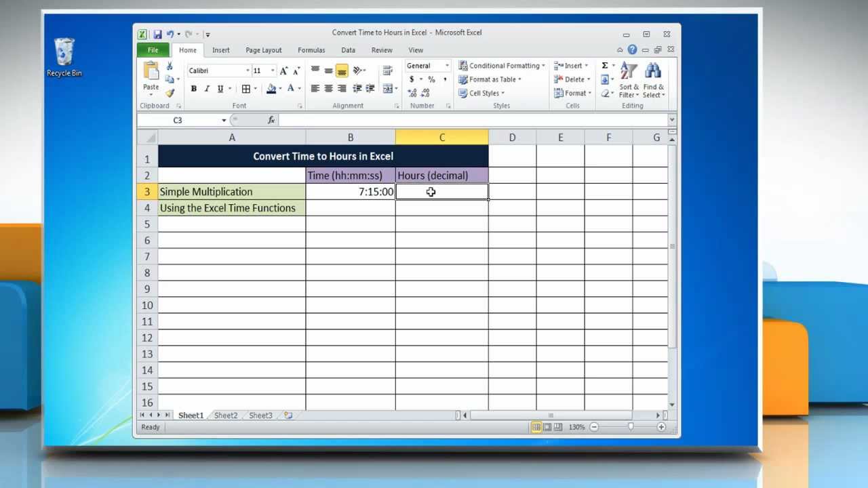Apply the Fill Color bucket
Image resolution: width=868 pixels, height=488 pixels.
click(271, 89)
